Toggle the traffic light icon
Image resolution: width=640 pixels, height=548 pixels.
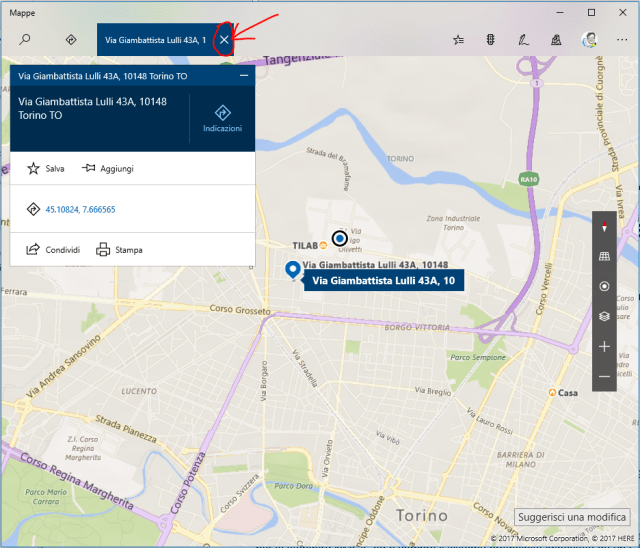pos(491,40)
